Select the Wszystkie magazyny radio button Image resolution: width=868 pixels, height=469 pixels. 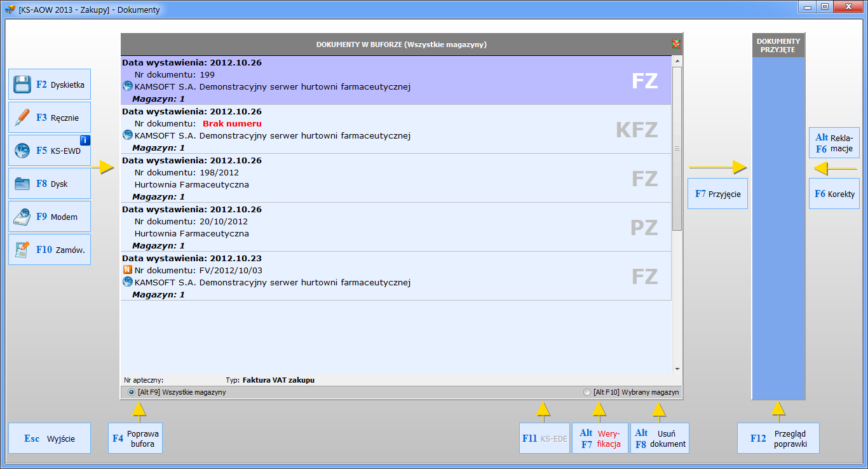tap(132, 393)
